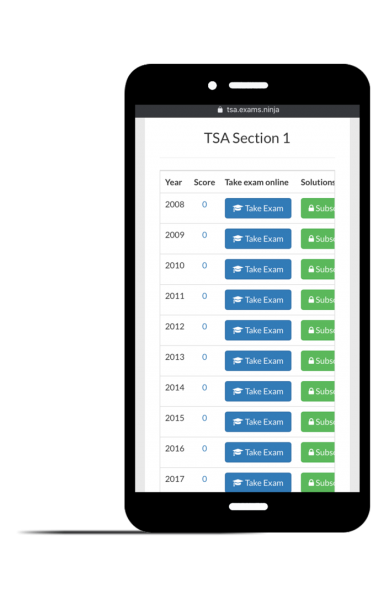Click the tsa.exams.ninja address bar
Viewport: 384px width, 600px height.
[247, 110]
